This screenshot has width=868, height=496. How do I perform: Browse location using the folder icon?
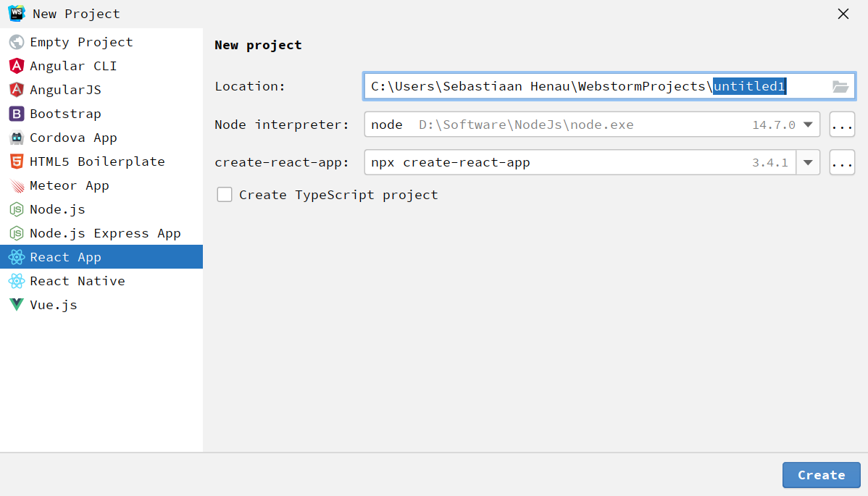(x=840, y=87)
